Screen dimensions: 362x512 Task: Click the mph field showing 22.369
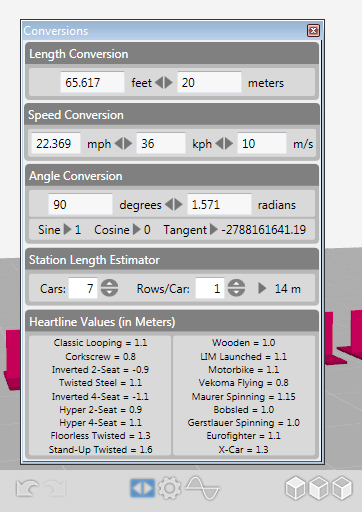pyautogui.click(x=56, y=143)
